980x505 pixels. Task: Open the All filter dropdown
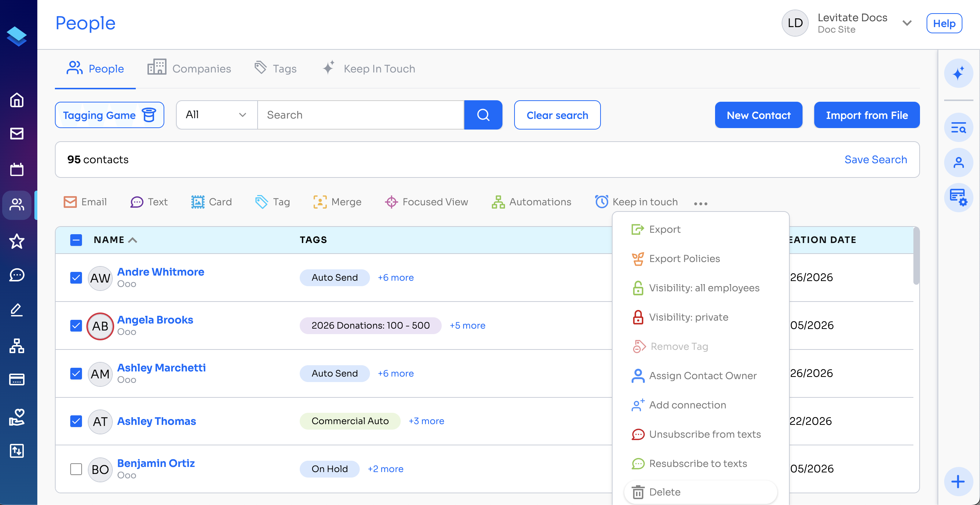(217, 115)
